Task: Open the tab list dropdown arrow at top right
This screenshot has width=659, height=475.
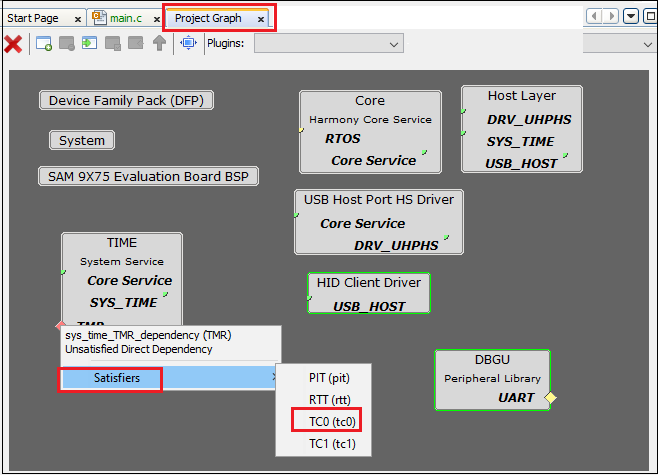Action: pyautogui.click(x=631, y=17)
